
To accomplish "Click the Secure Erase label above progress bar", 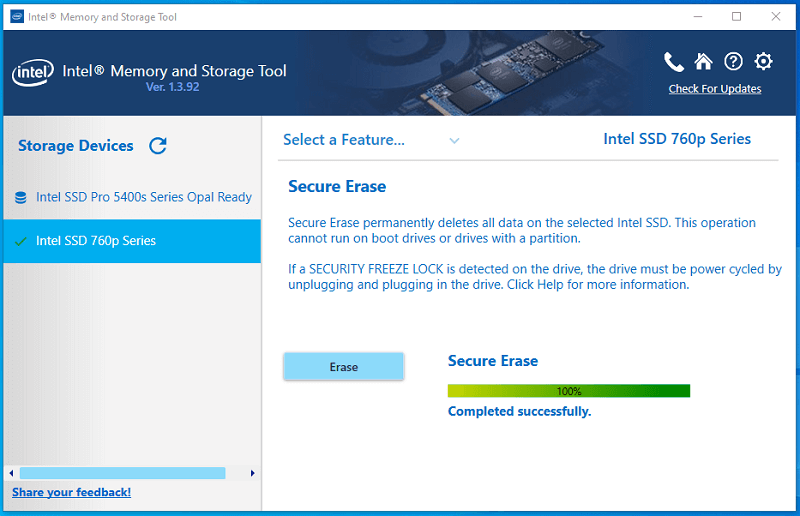I will (x=493, y=361).
